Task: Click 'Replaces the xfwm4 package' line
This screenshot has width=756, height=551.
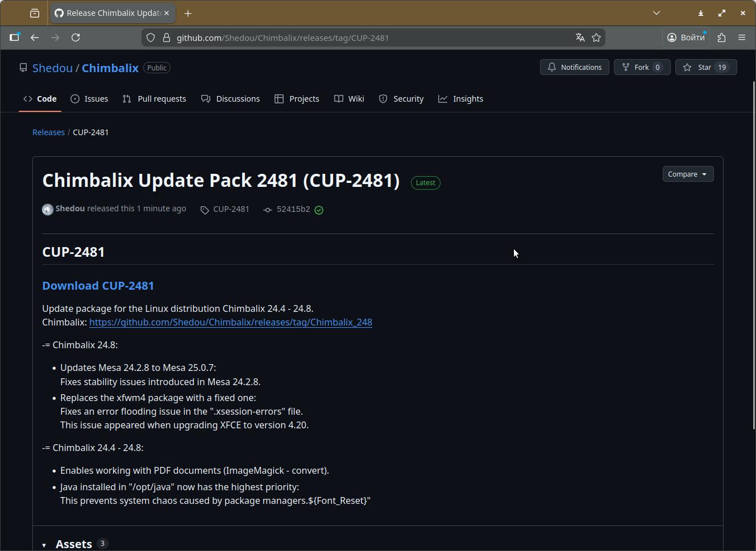Action: coord(158,398)
